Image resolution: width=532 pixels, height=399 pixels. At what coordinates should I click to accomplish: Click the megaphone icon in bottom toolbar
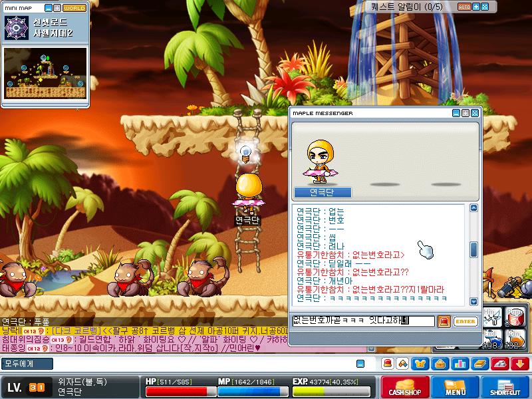tap(402, 364)
